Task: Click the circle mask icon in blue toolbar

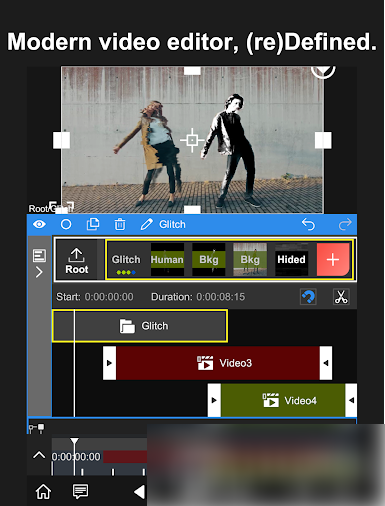Action: (66, 224)
